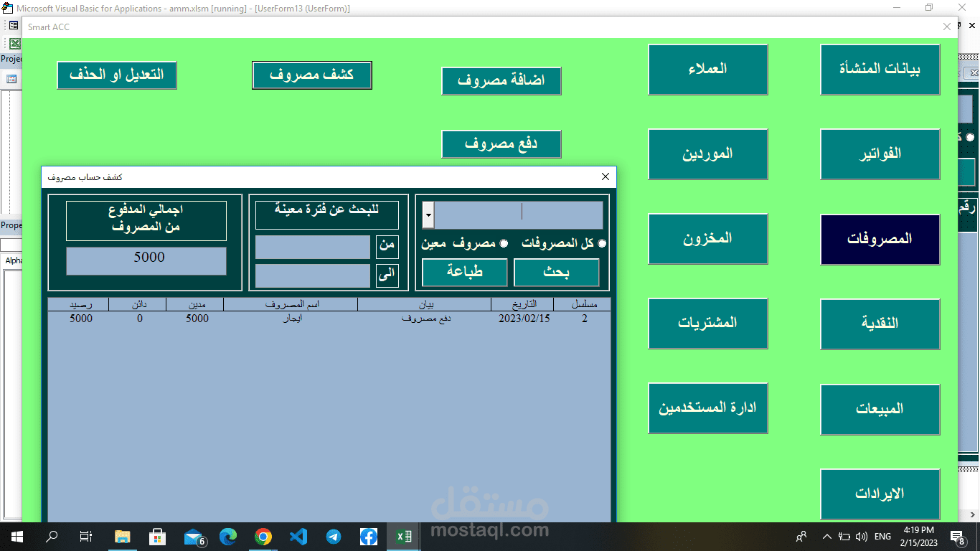Click the People icon in tray
980x551 pixels.
coord(801,537)
